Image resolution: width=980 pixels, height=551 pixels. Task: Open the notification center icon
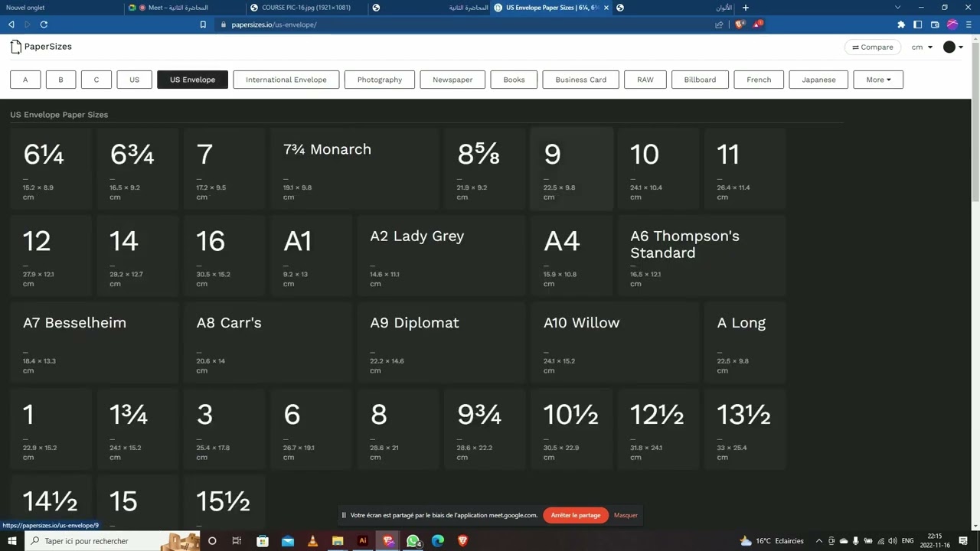click(963, 541)
